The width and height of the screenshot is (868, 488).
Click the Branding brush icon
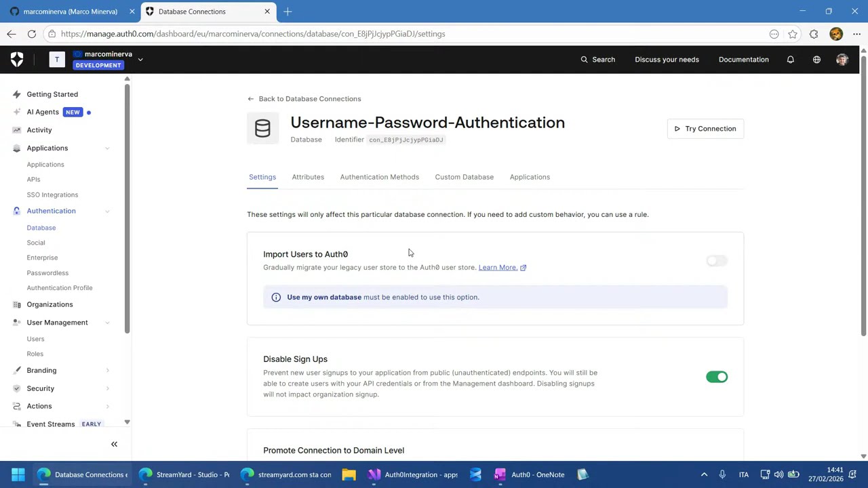(17, 371)
